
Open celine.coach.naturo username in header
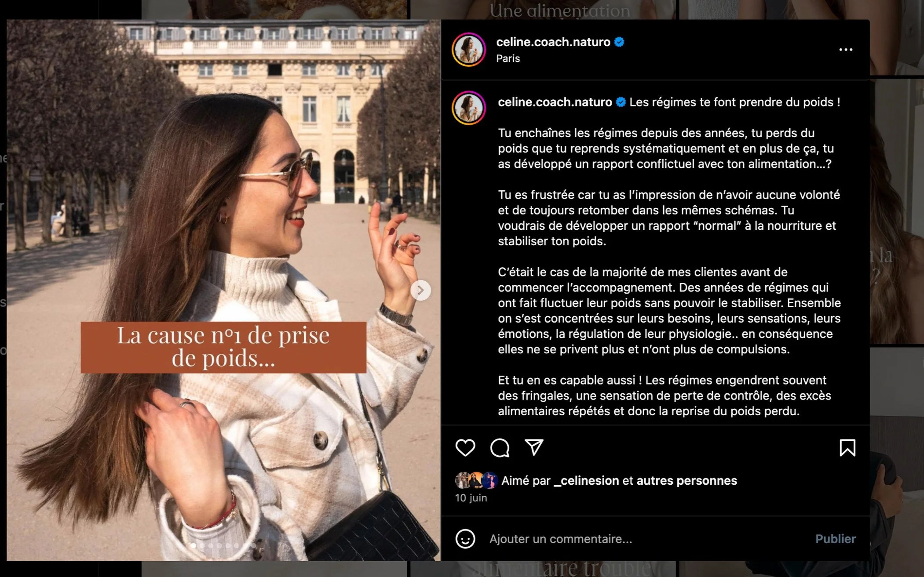[553, 42]
